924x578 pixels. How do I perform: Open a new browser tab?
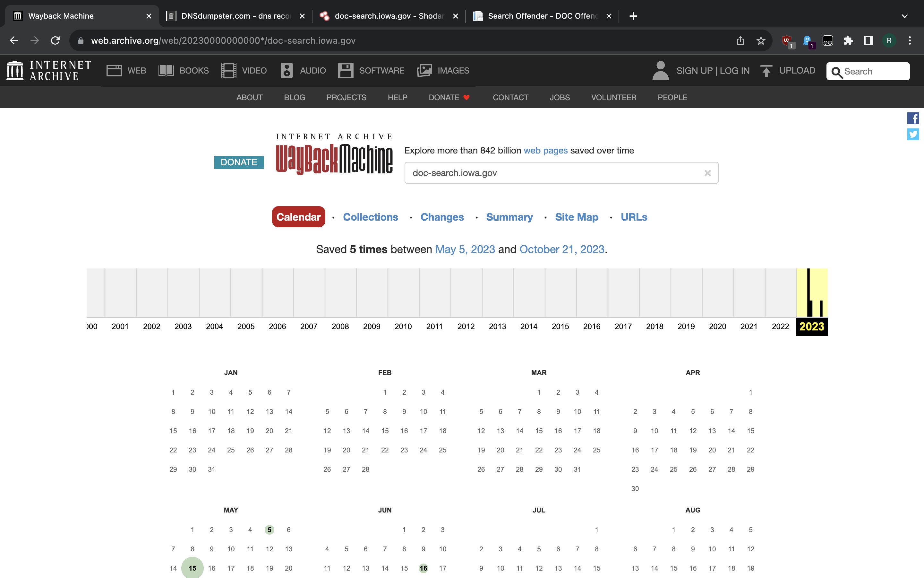pos(633,16)
